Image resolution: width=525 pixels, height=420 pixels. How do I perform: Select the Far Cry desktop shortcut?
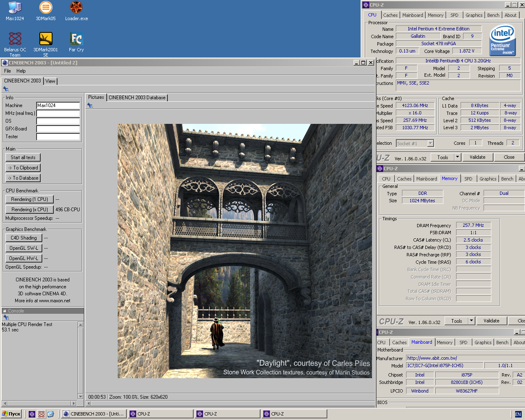(76, 43)
